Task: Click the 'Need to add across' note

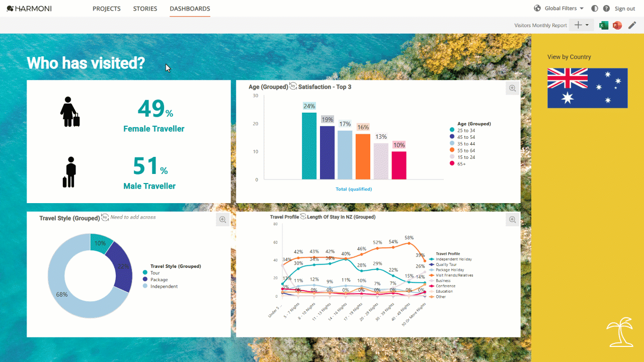Action: tap(133, 217)
